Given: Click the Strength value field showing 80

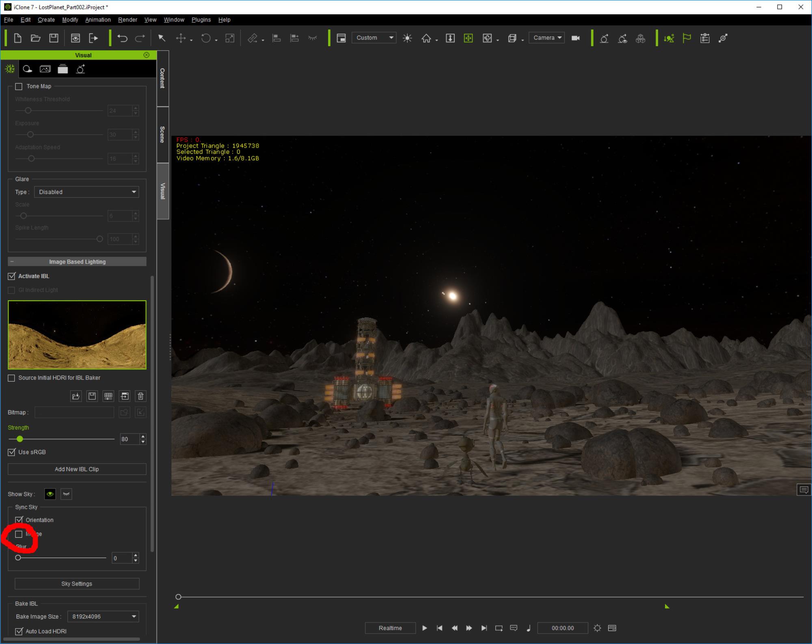Looking at the screenshot, I should [x=130, y=439].
